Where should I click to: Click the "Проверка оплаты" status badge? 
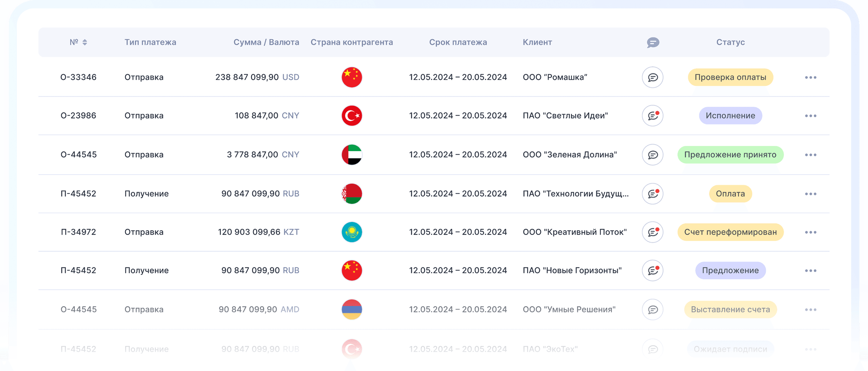click(x=730, y=77)
